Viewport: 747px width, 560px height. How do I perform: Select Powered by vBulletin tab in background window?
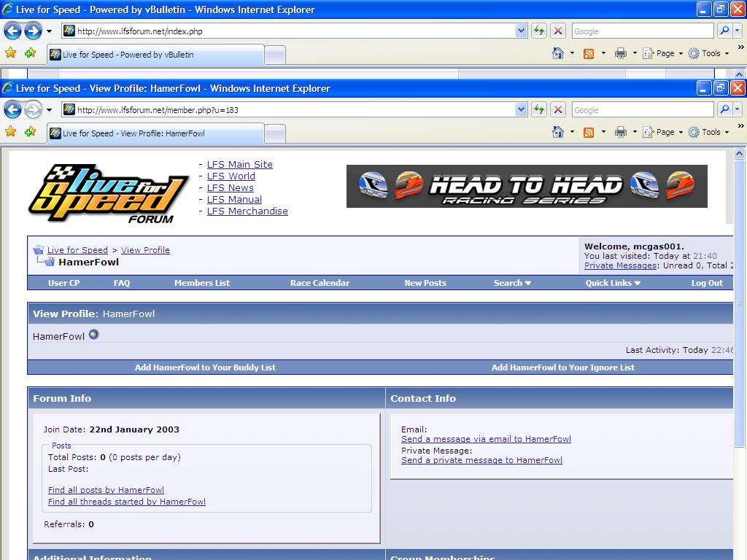[156, 55]
